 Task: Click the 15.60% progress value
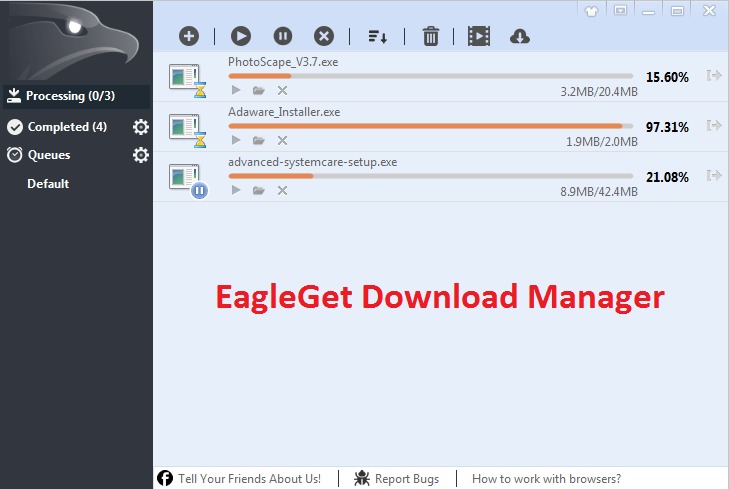(x=667, y=77)
